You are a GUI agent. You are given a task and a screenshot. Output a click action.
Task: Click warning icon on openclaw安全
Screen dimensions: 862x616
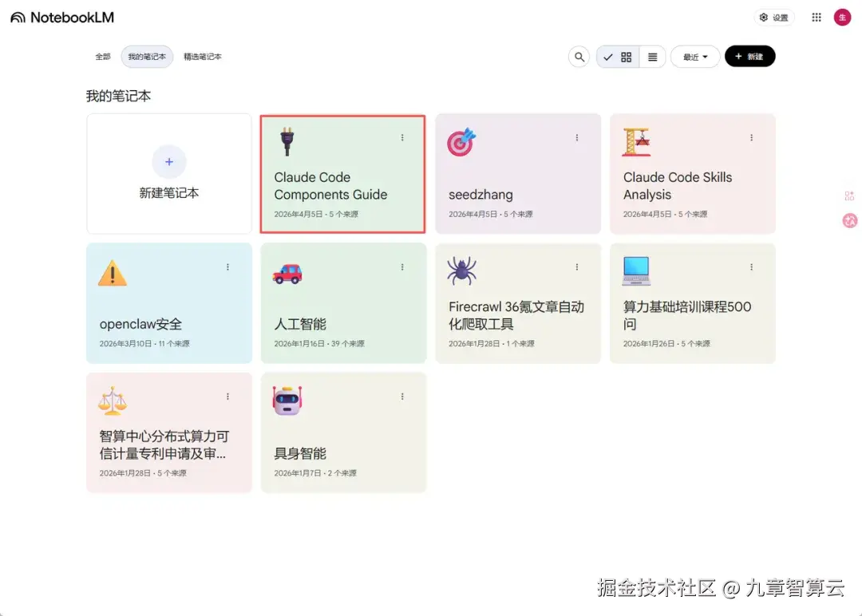(113, 273)
